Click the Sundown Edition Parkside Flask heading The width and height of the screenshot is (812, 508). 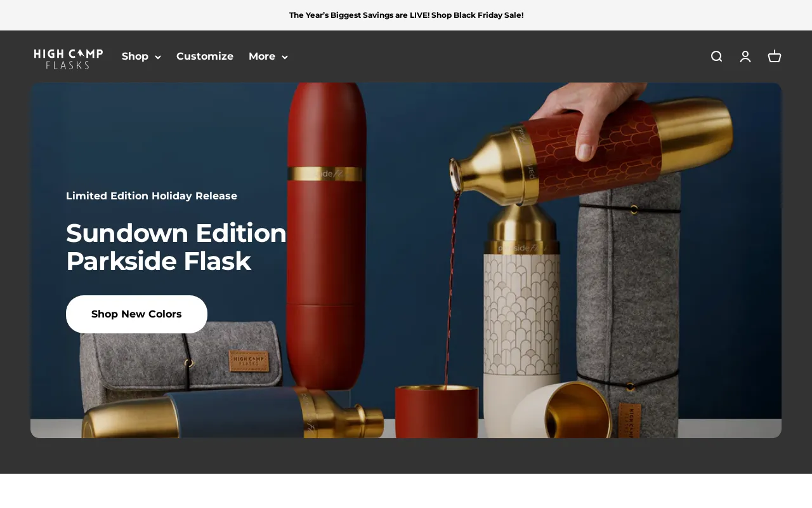coord(176,247)
